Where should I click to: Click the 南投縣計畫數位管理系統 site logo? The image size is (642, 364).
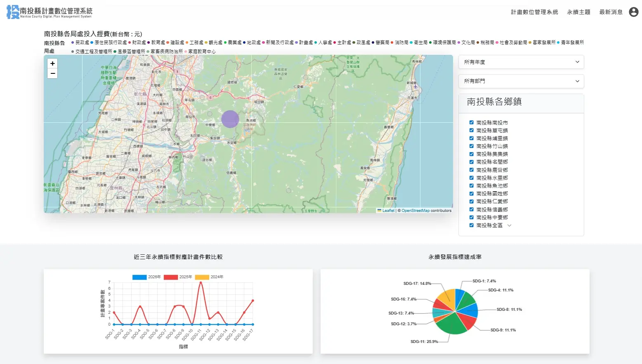tap(49, 12)
